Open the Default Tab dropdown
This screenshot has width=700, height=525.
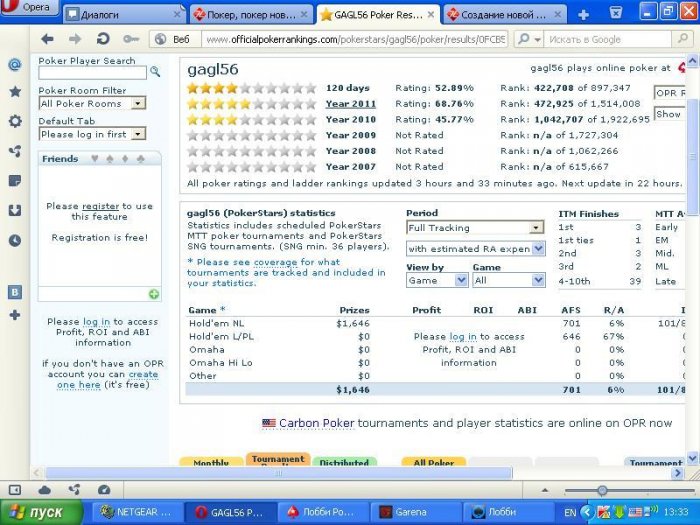(x=92, y=134)
